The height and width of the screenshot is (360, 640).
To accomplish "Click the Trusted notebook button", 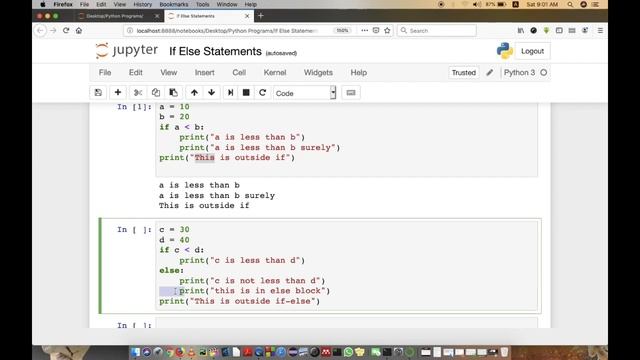I will 464,73.
